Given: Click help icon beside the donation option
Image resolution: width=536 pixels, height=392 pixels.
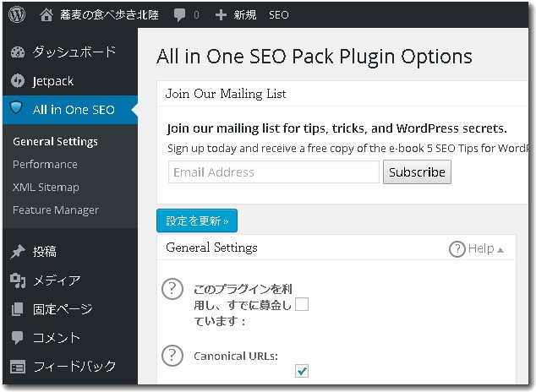Looking at the screenshot, I should click(172, 289).
